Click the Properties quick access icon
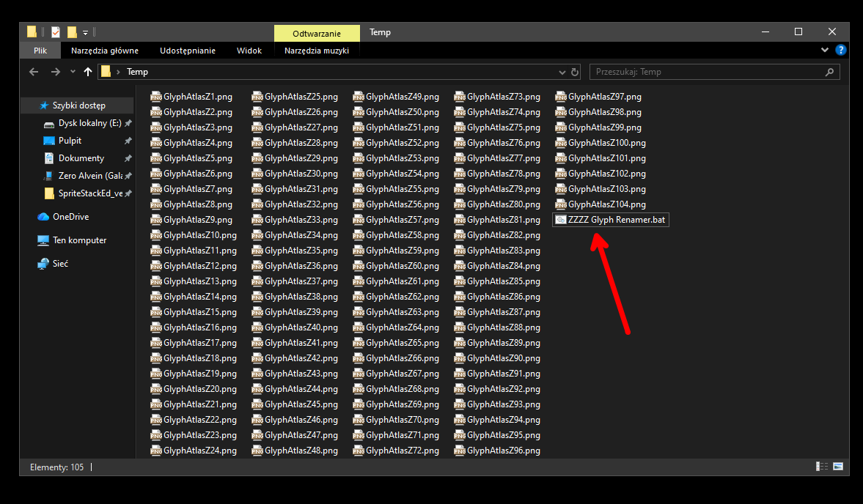 [56, 32]
